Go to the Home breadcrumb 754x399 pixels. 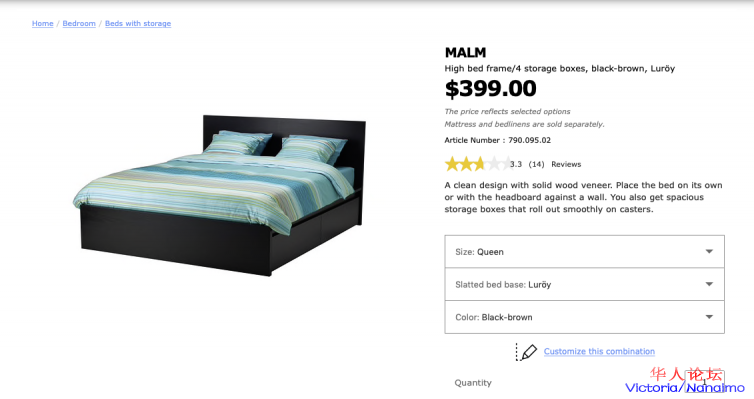tap(42, 24)
